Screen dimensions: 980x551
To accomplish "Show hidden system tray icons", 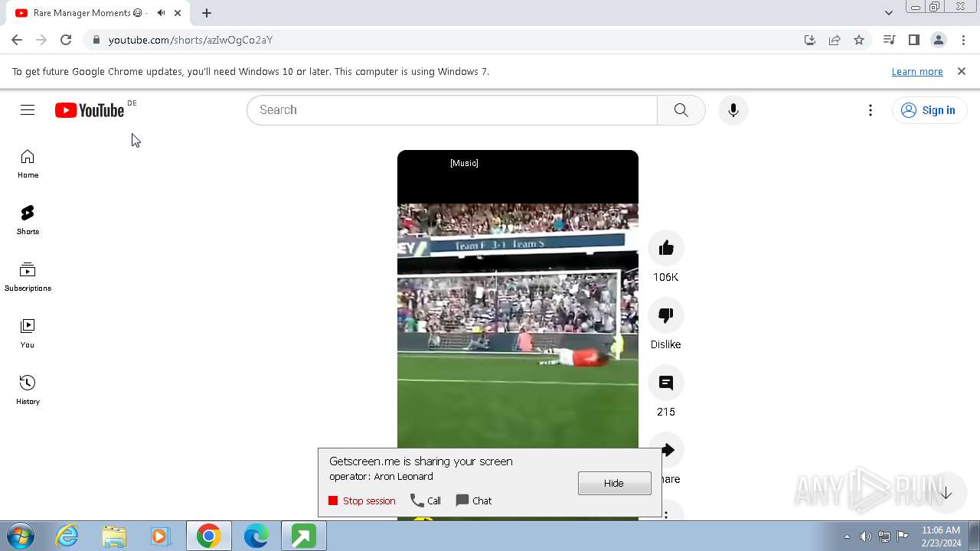I will (x=847, y=536).
